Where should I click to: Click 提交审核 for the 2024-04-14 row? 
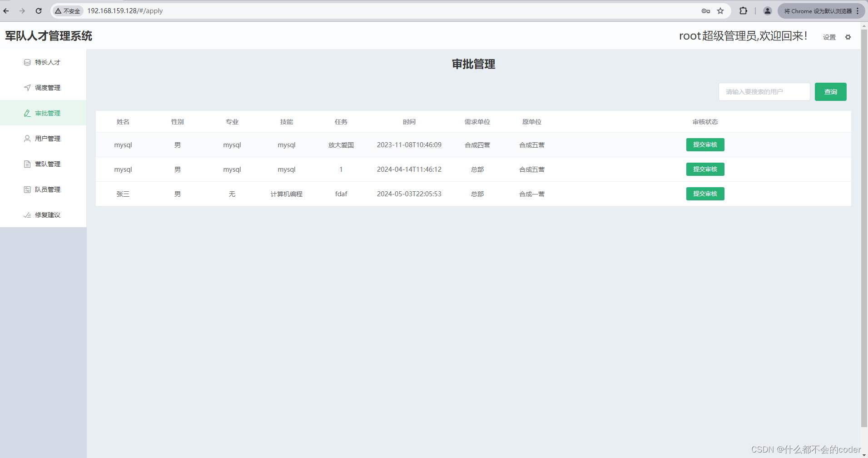click(705, 169)
